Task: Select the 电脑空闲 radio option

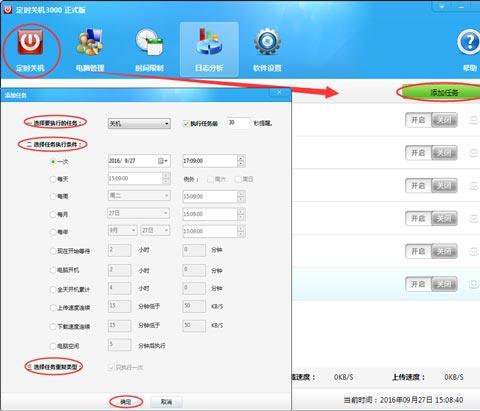Action: [53, 346]
